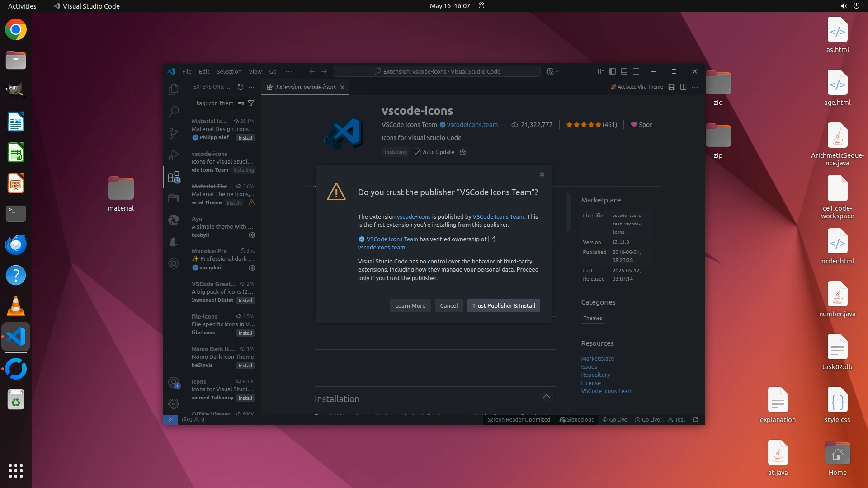The width and height of the screenshot is (868, 488).
Task: Open the Copilot dropdown in title bar
Action: click(557, 71)
